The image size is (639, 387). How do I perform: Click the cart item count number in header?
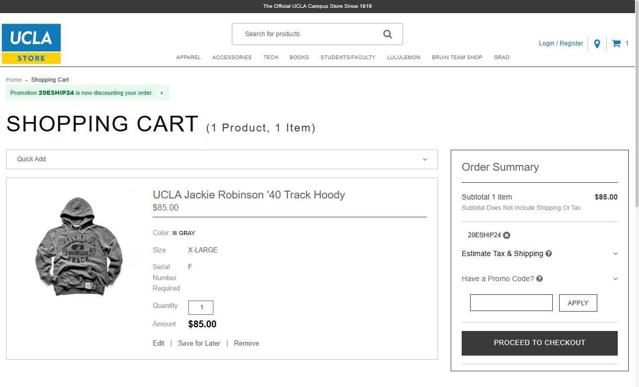click(x=627, y=43)
